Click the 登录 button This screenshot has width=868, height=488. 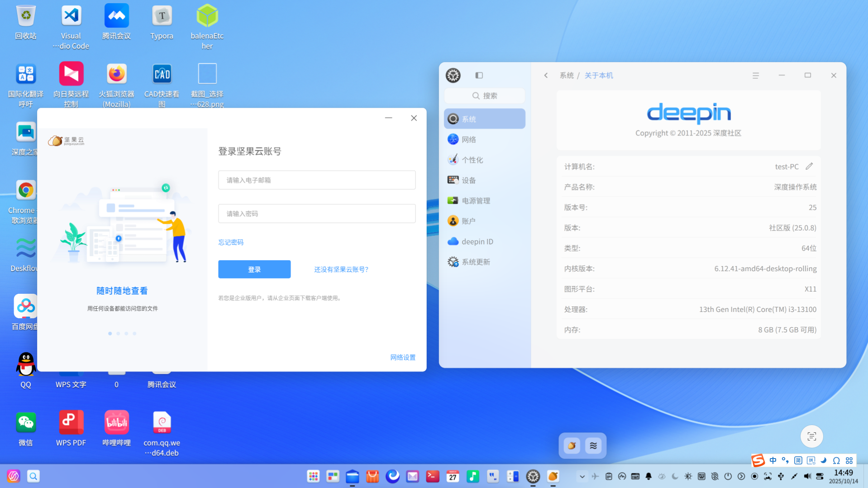(254, 269)
